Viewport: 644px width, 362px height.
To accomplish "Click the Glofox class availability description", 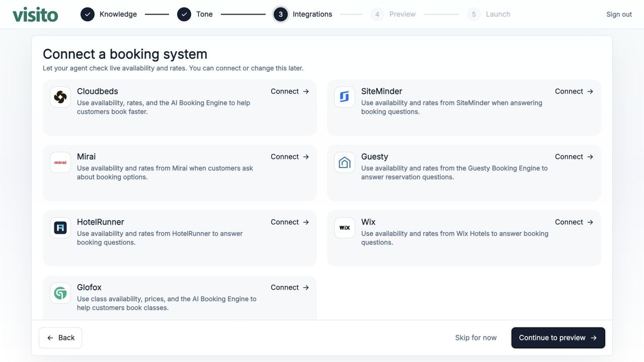I will [x=167, y=303].
